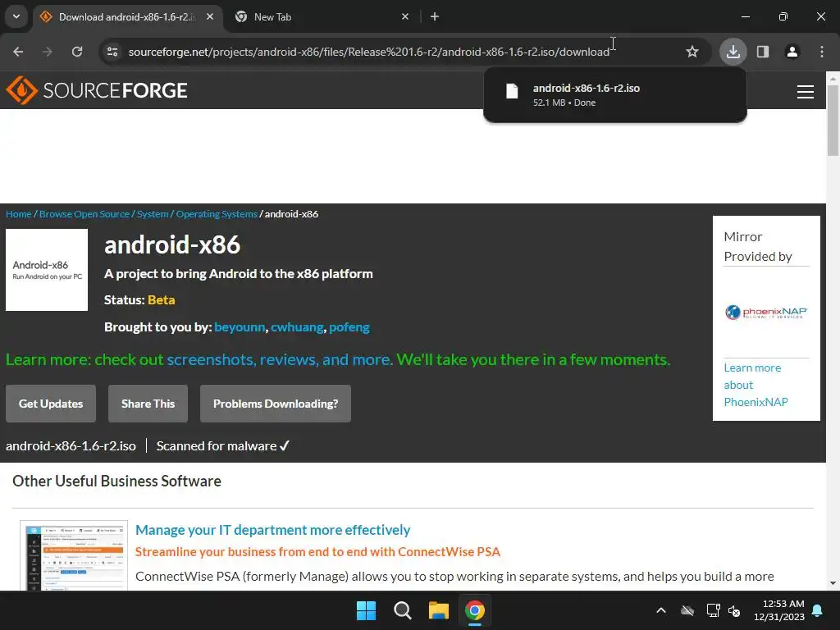
Task: Open Windows taskbar search
Action: pyautogui.click(x=402, y=610)
